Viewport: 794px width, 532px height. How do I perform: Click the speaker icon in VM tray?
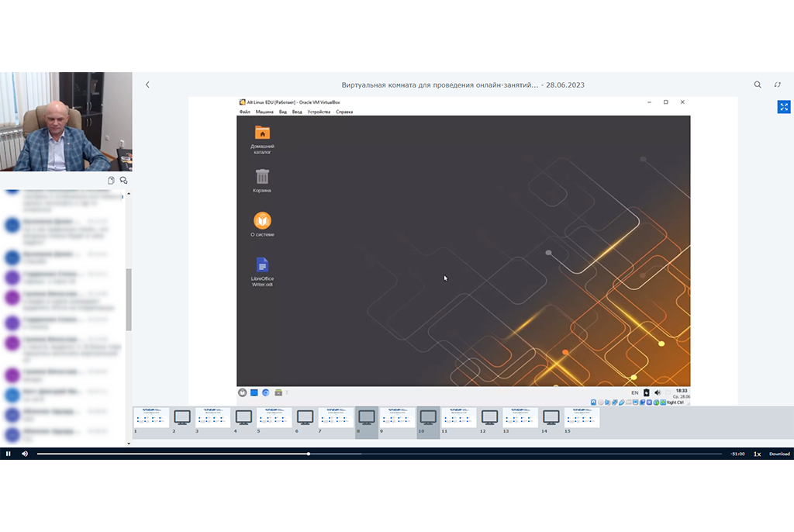pyautogui.click(x=658, y=392)
